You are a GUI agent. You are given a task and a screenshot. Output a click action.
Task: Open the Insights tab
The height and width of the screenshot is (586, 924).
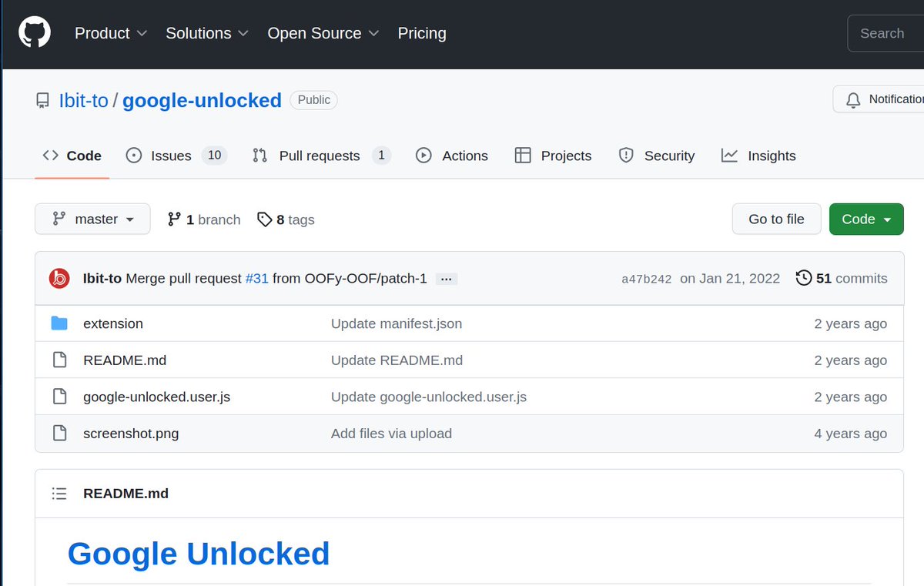click(758, 156)
